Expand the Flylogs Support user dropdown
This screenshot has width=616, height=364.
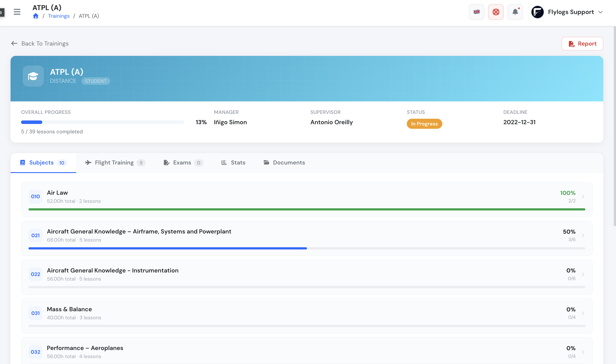pos(600,12)
